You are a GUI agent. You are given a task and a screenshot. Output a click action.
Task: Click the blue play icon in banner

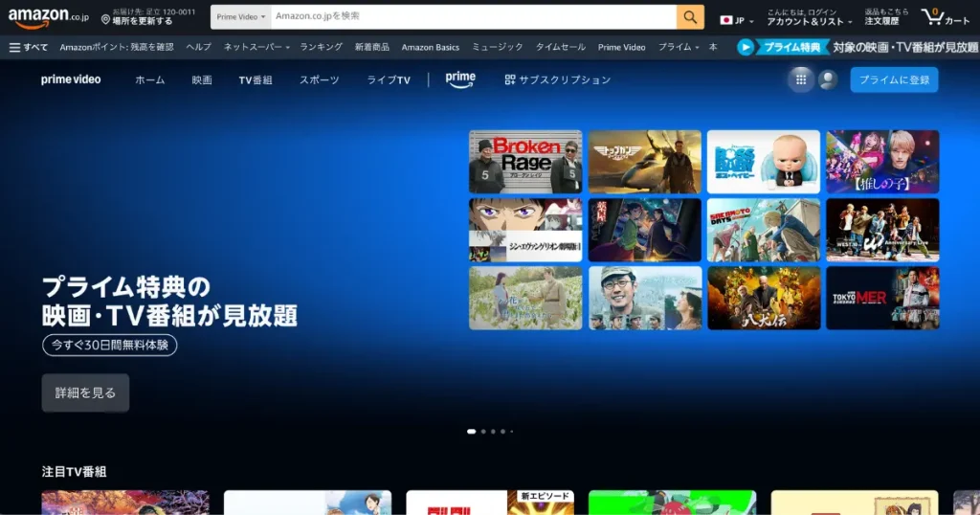point(745,47)
